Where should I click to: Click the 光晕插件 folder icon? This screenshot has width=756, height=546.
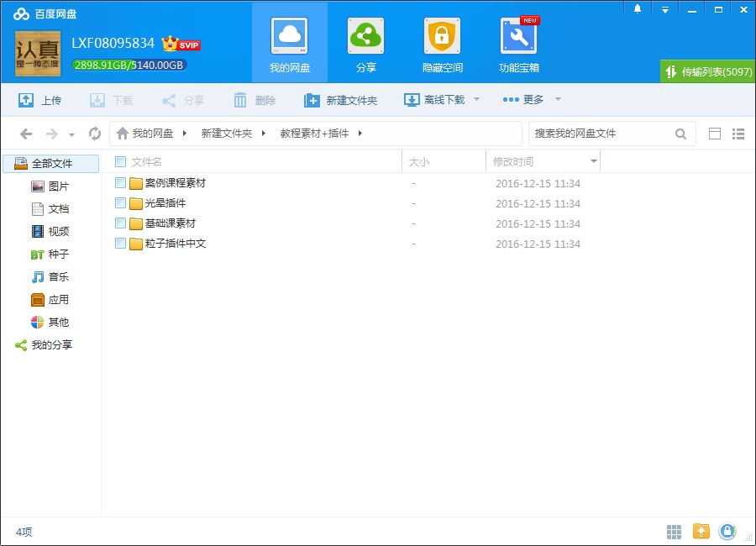(136, 203)
